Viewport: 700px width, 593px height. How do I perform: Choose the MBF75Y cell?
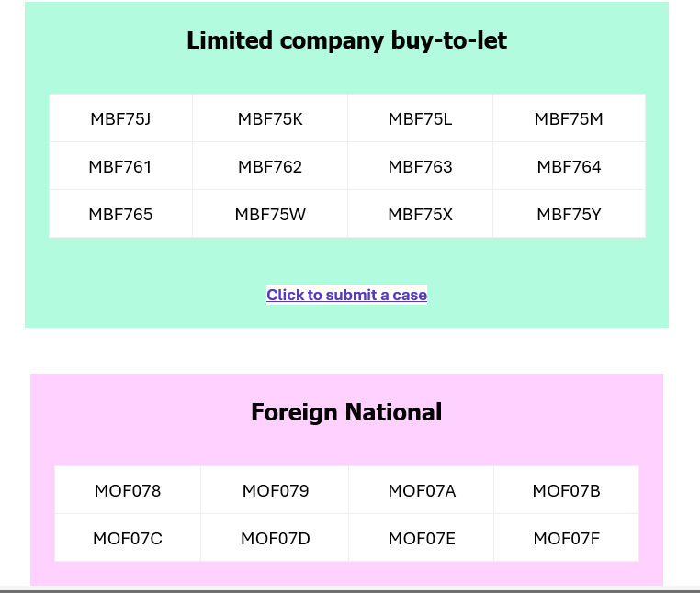(x=569, y=214)
